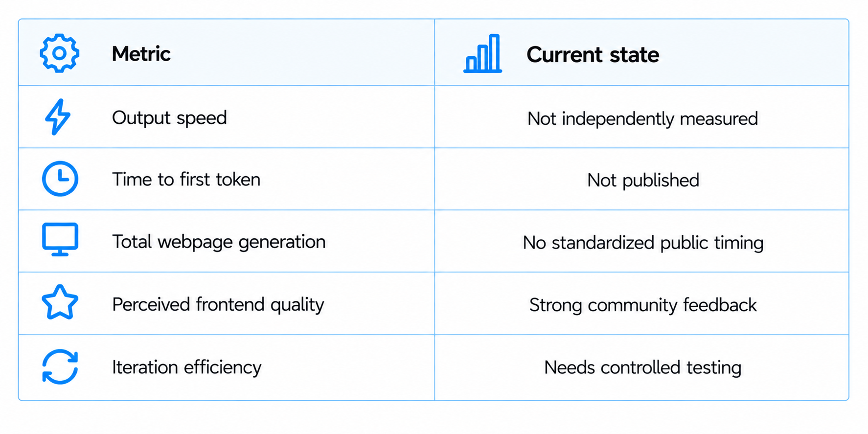Click the lightning bolt icon
Image resolution: width=868 pixels, height=434 pixels.
pos(58,117)
